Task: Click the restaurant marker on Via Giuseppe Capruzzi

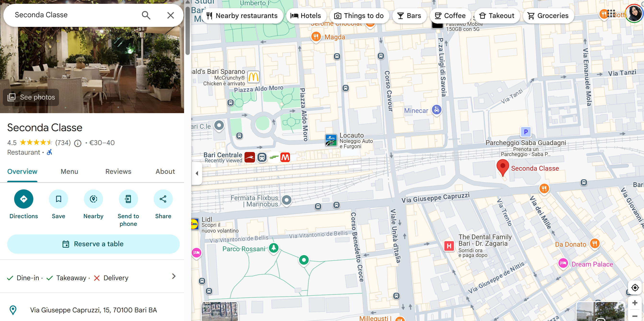Action: coord(544,188)
